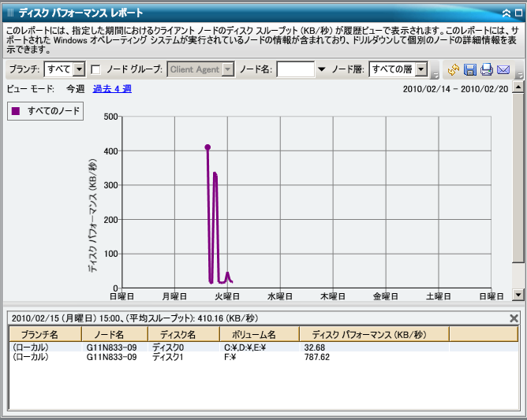The width and height of the screenshot is (527, 420).
Task: Click the email report envelope icon
Action: 503,69
